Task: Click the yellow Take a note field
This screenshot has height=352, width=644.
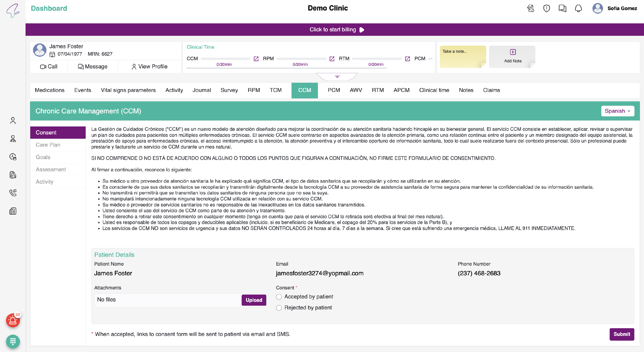Action: pos(463,57)
